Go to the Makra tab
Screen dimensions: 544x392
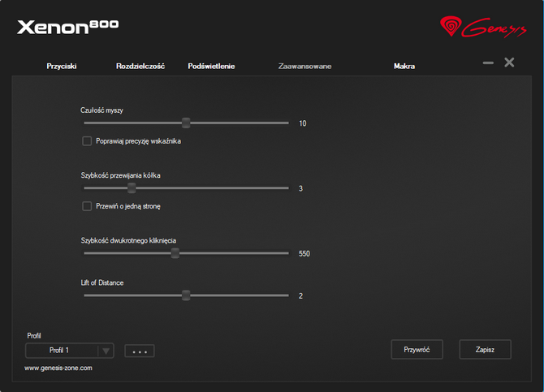pyautogui.click(x=404, y=66)
